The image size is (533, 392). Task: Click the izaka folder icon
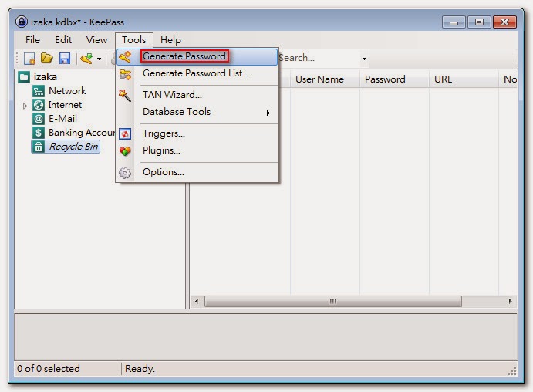point(24,77)
